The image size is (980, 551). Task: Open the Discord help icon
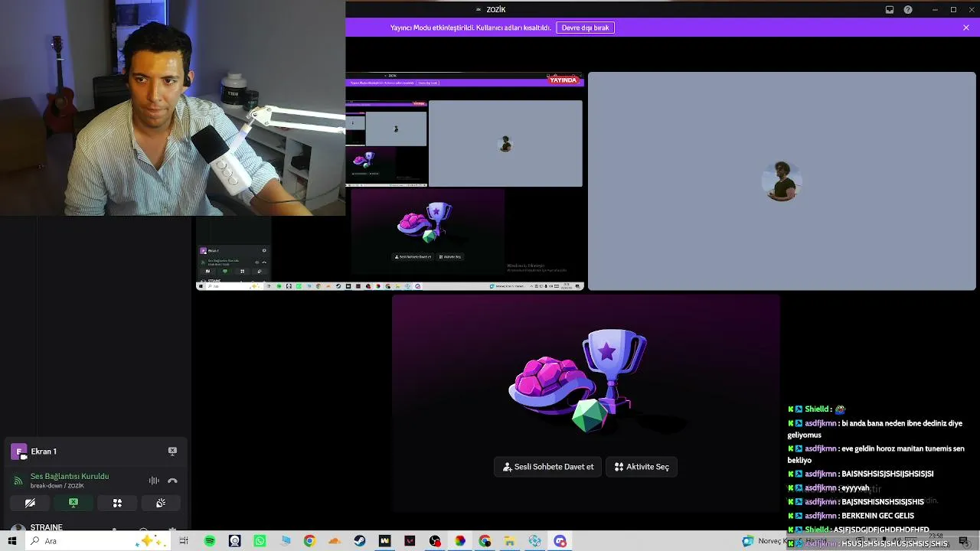click(908, 10)
